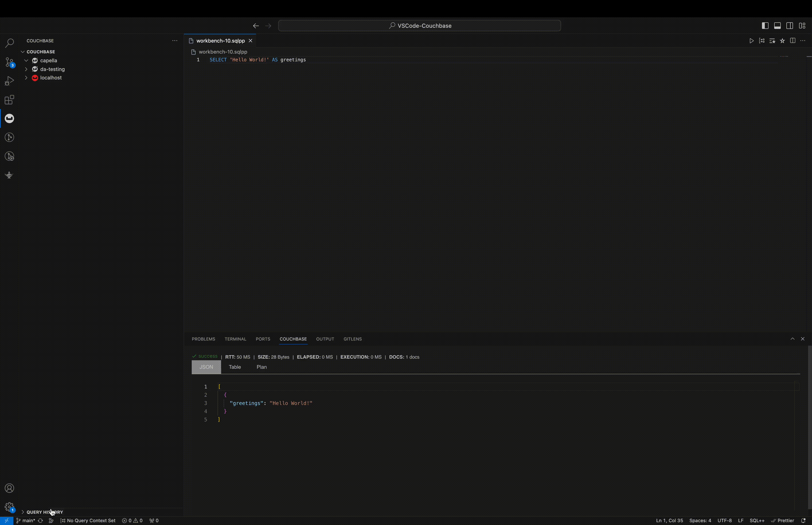
Task: Show the query Plan view
Action: tap(262, 367)
